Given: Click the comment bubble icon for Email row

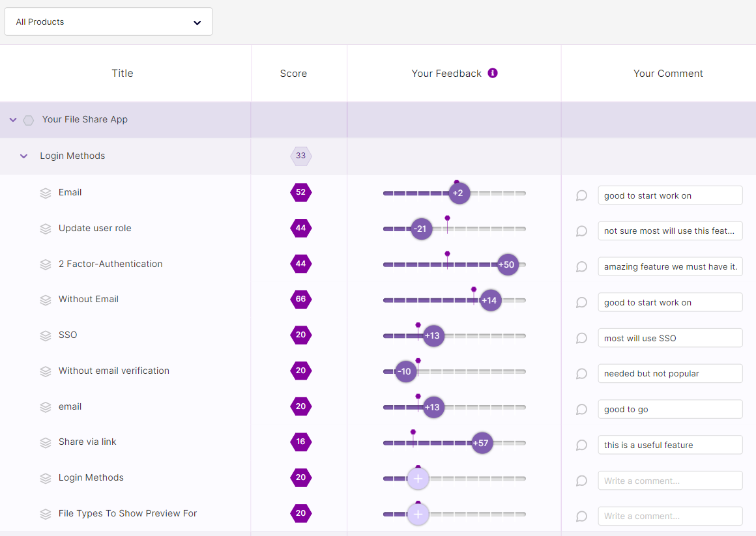Looking at the screenshot, I should pos(582,195).
